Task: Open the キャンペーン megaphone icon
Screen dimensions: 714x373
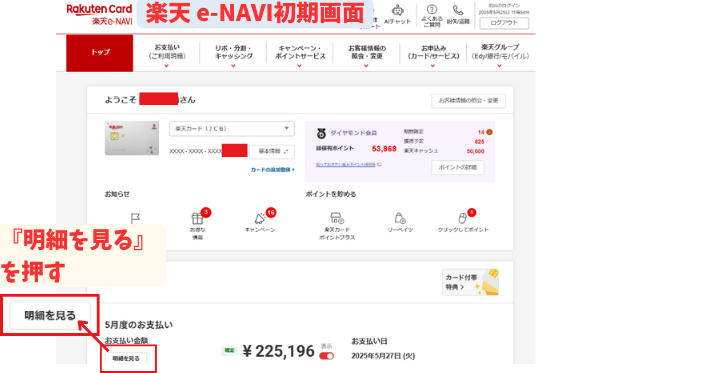Action: 260,219
